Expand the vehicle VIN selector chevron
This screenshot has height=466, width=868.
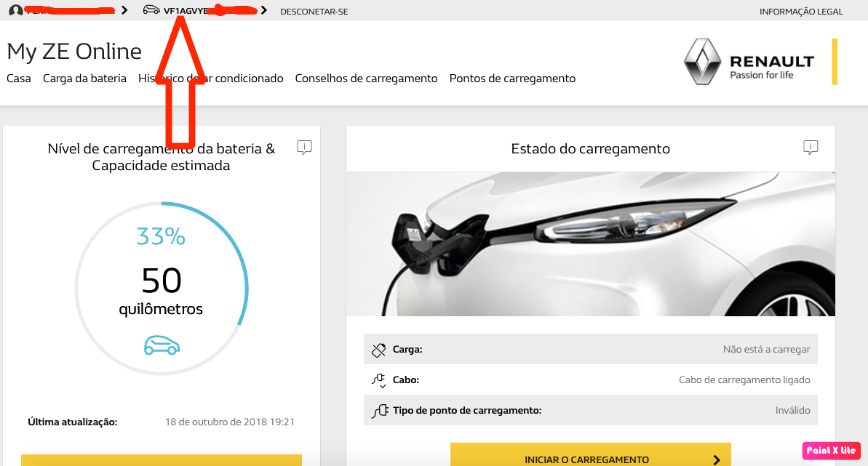point(264,10)
